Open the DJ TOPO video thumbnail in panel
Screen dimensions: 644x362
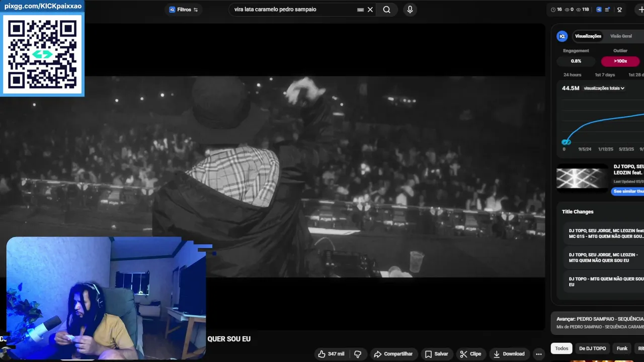[x=582, y=178]
